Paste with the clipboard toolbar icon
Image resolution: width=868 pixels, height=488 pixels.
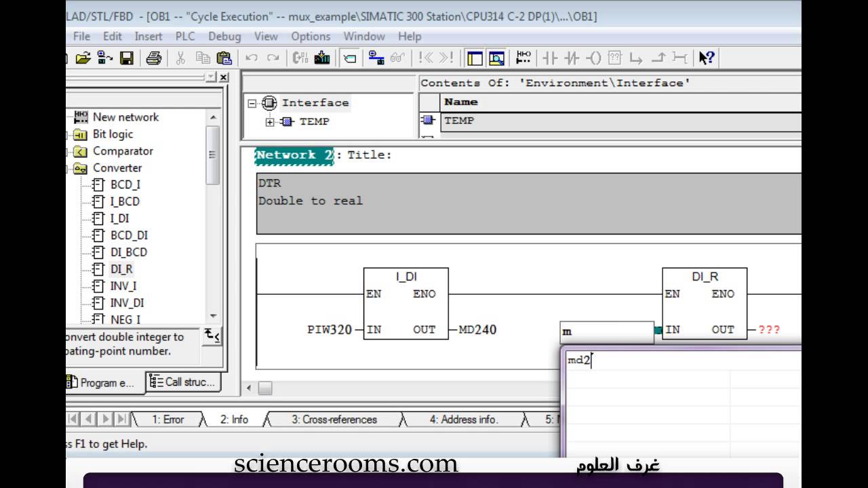pyautogui.click(x=224, y=58)
